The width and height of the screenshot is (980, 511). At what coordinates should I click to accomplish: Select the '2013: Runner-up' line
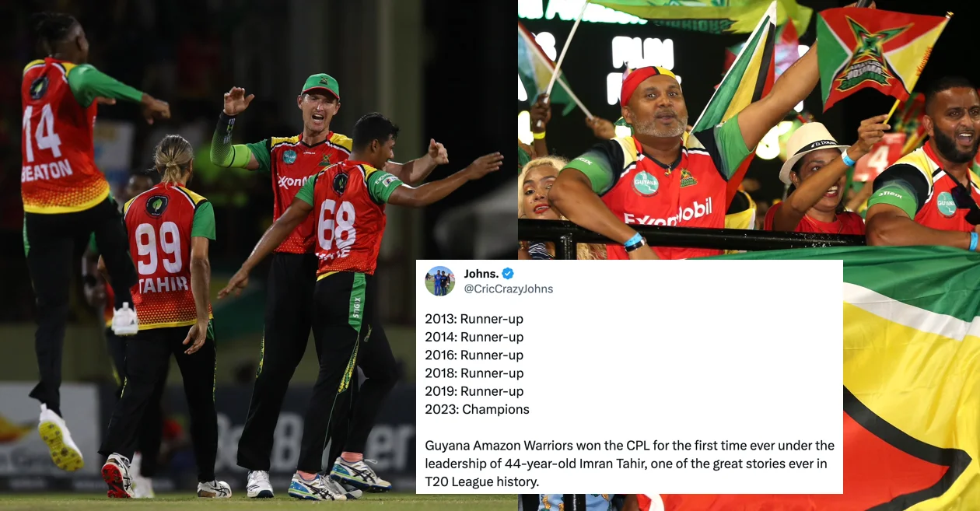[x=474, y=319]
